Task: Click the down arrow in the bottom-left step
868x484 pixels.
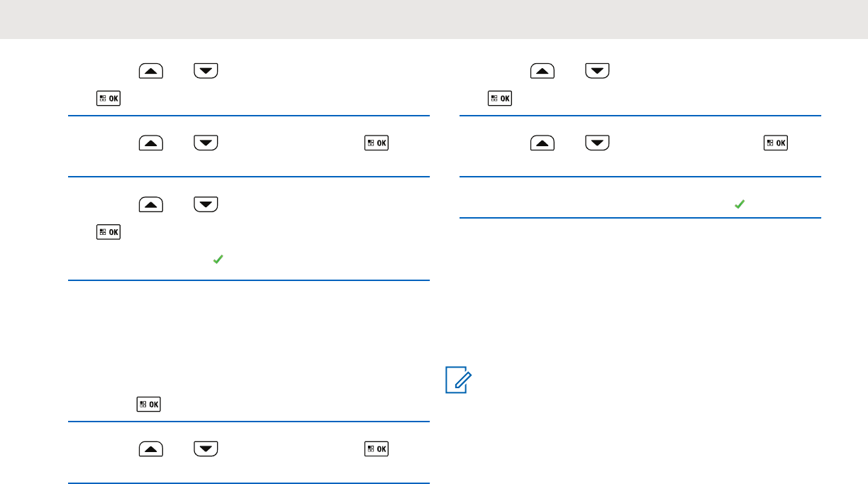Action: 206,449
